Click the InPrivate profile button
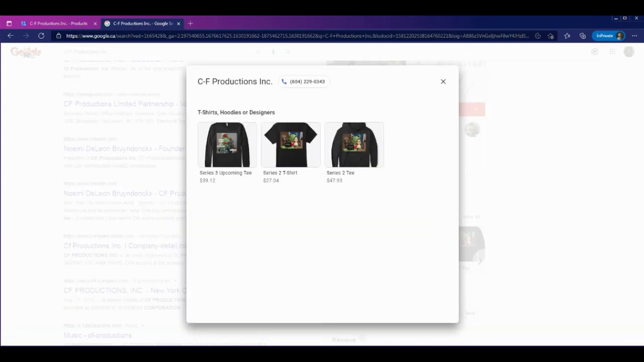The height and width of the screenshot is (362, 644). (609, 36)
